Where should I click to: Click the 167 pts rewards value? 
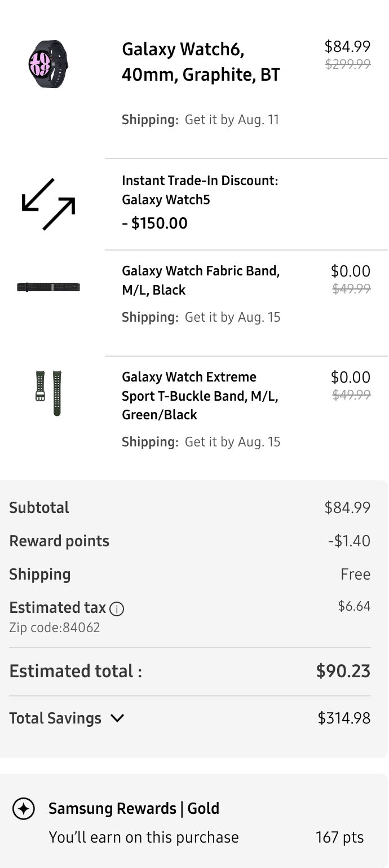339,837
